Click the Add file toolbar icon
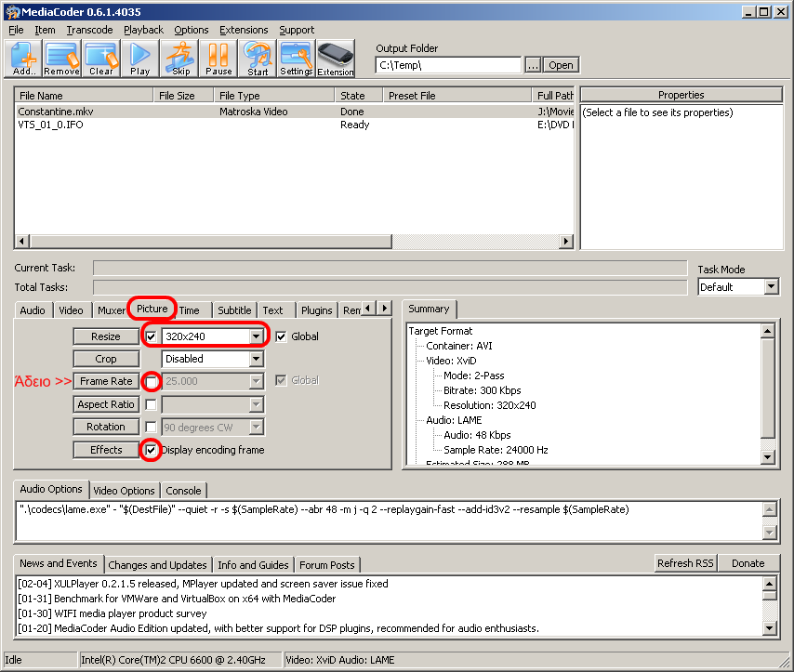Screen dimensions: 794x672 23,59
